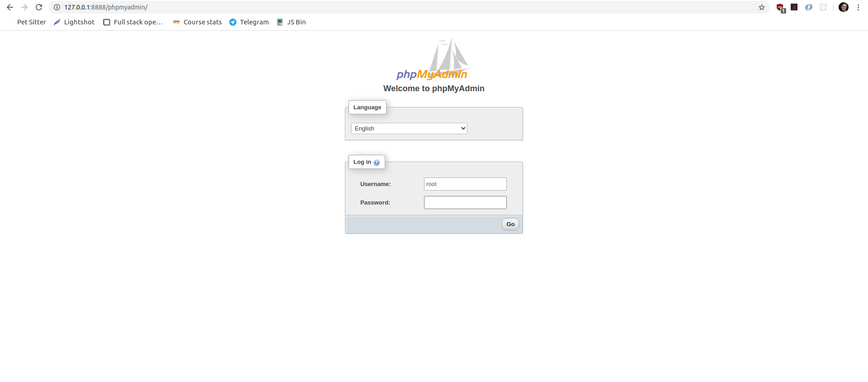Open the Course stats bookmark
Screen dimensions: 868x382
coord(198,22)
